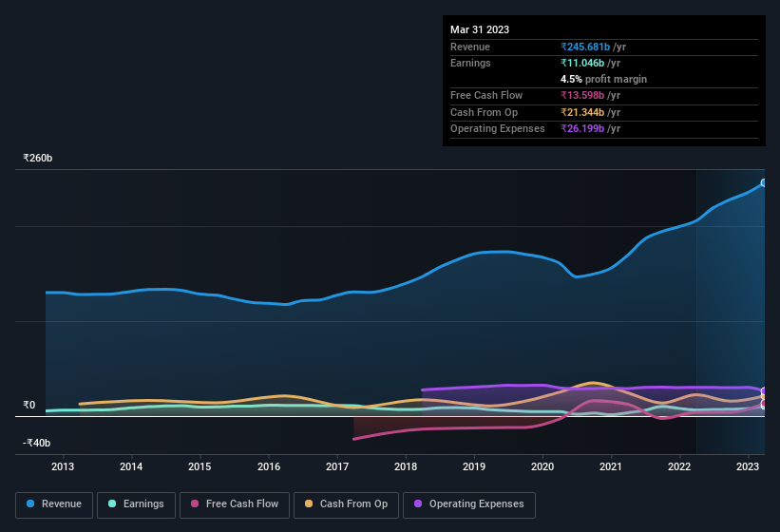This screenshot has height=532, width=780.
Task: Toggle the Operating Expenses legend button
Action: tap(469, 504)
